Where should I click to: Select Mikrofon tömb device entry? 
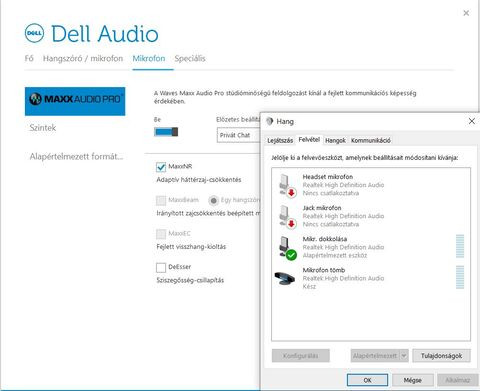(x=371, y=278)
